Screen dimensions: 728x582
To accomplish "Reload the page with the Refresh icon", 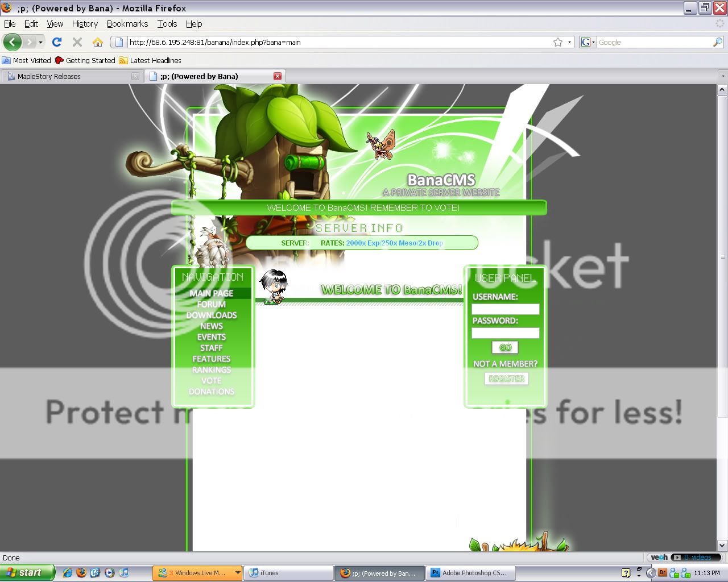I will (x=56, y=42).
